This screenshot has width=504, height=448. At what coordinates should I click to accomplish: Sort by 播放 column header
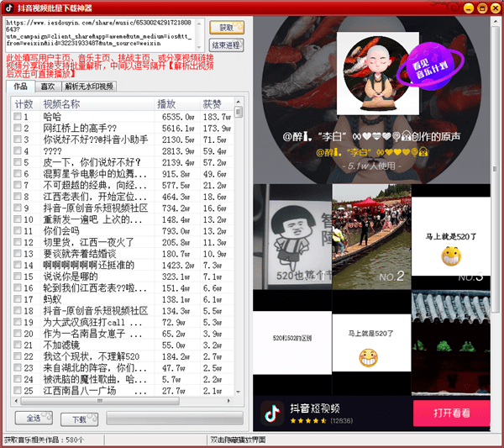[x=176, y=104]
